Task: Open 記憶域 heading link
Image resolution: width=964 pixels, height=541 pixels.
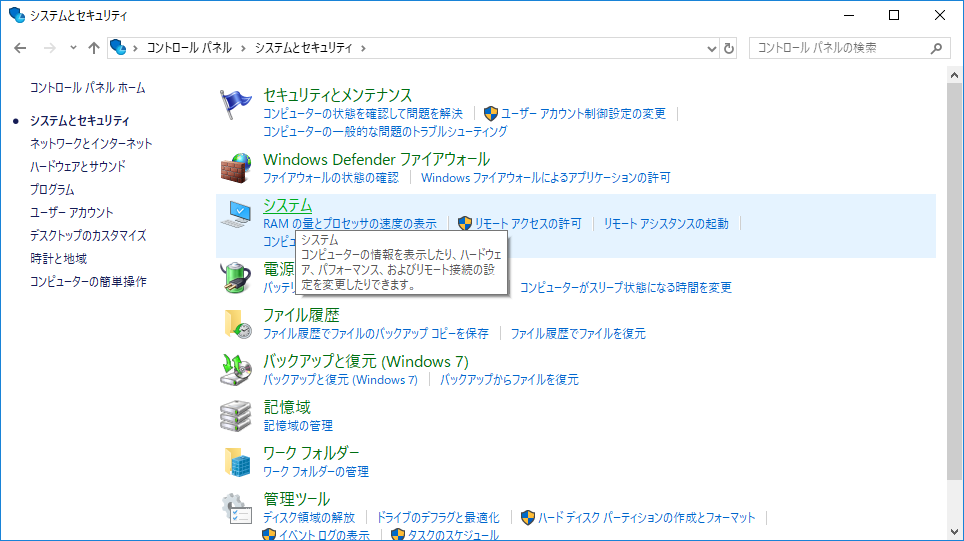Action: 287,407
